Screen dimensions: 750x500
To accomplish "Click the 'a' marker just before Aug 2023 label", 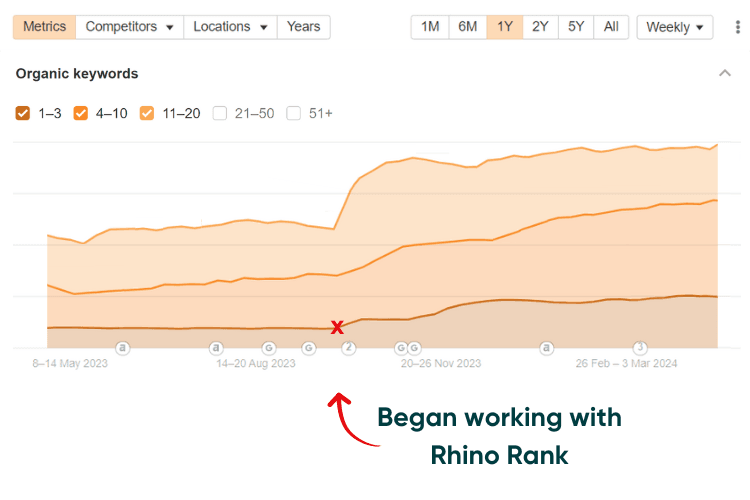I will [216, 348].
